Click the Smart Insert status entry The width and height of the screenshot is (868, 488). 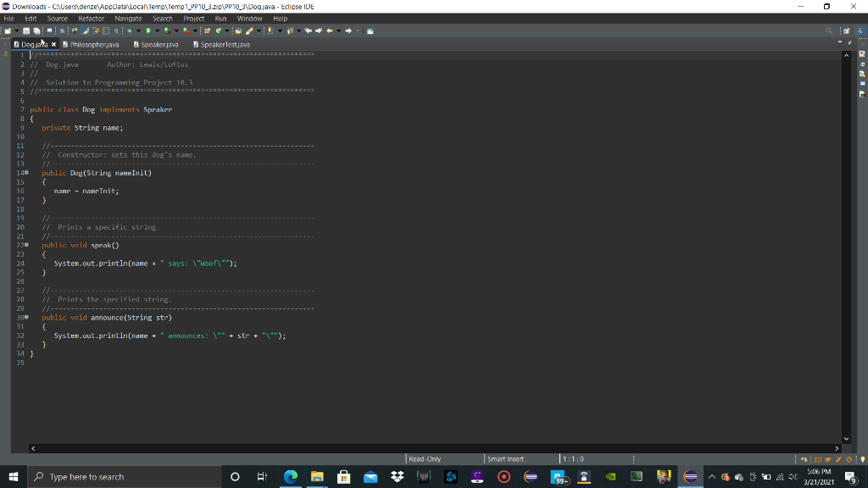(505, 458)
